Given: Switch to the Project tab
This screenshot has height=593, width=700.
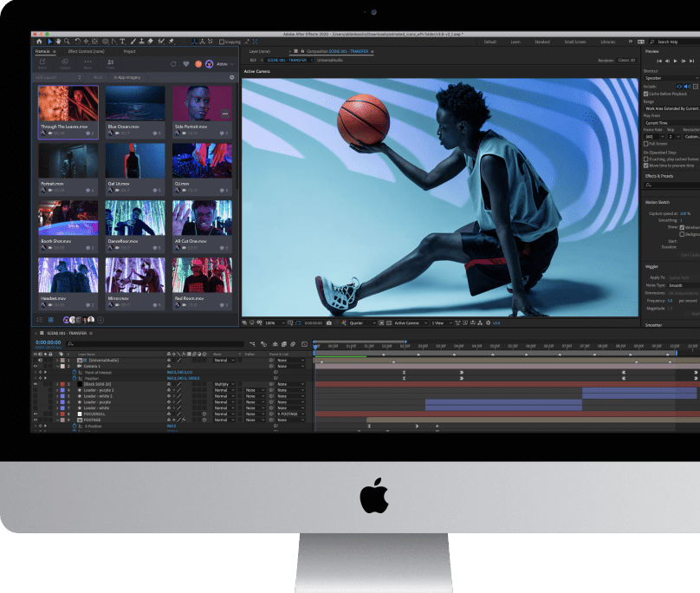Looking at the screenshot, I should 129,51.
